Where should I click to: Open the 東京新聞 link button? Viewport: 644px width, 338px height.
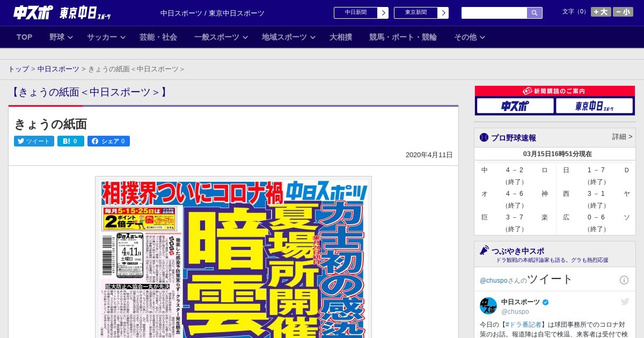pos(416,13)
